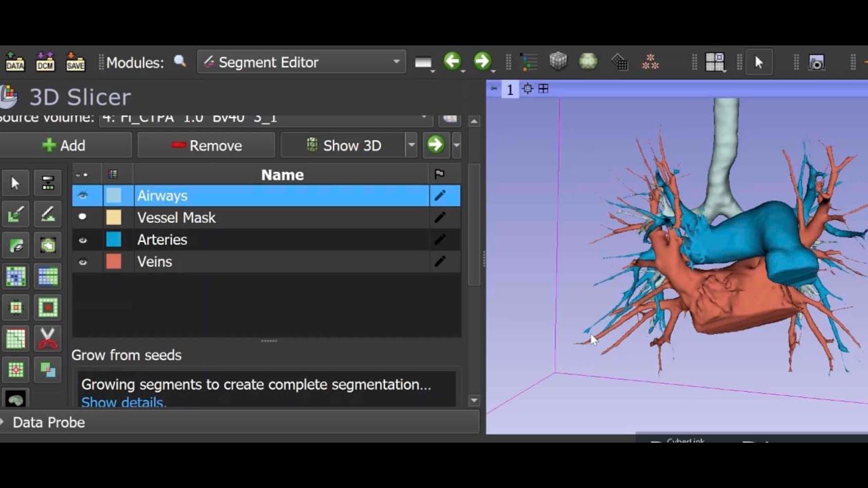This screenshot has width=868, height=488.
Task: Click the mouse pointer interaction mode icon
Action: tap(759, 62)
